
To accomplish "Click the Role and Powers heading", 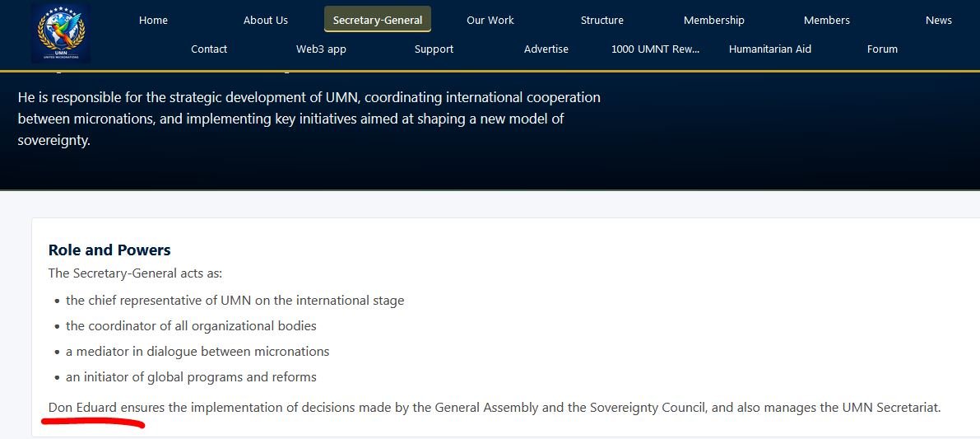I will [109, 250].
